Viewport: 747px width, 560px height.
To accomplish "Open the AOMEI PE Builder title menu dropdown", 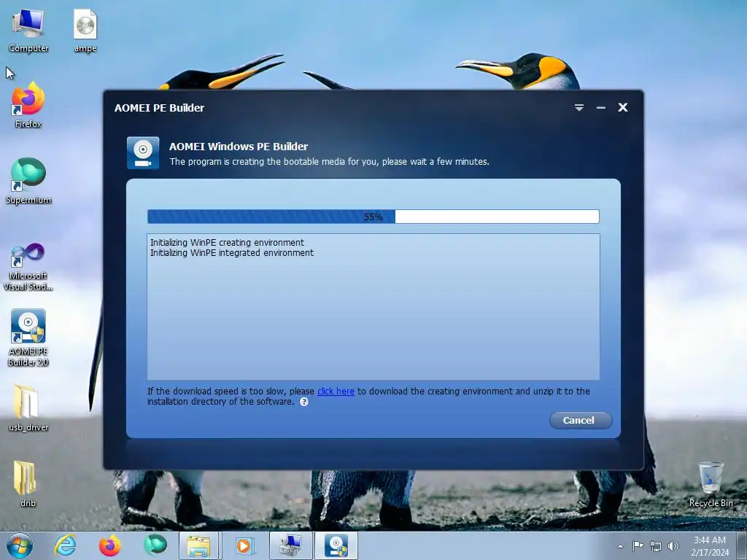I will coord(578,108).
